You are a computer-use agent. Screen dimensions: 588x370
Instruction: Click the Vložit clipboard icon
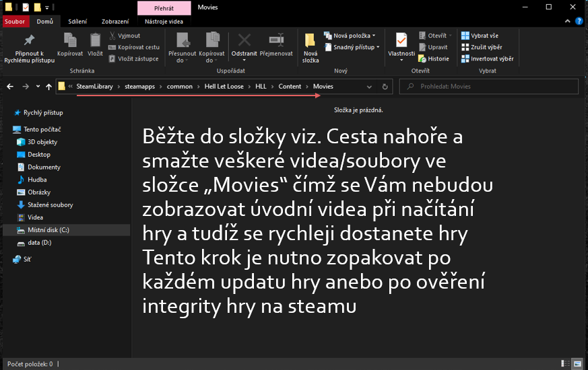click(95, 40)
